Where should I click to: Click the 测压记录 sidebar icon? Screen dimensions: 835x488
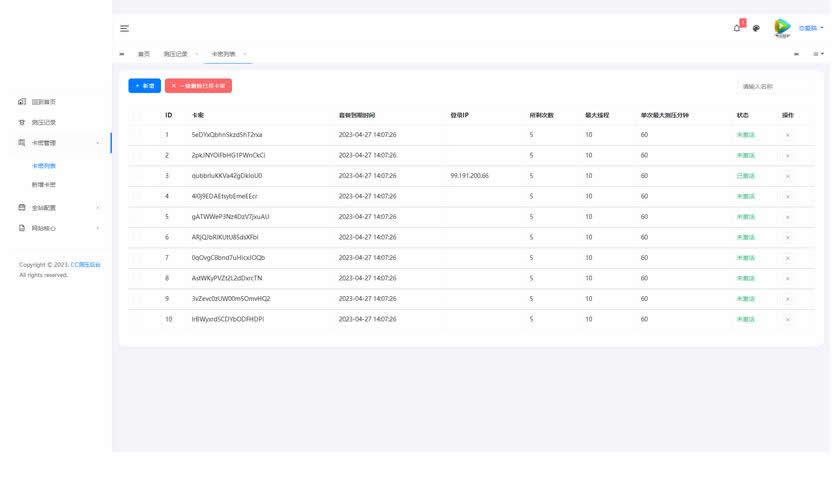click(x=22, y=122)
